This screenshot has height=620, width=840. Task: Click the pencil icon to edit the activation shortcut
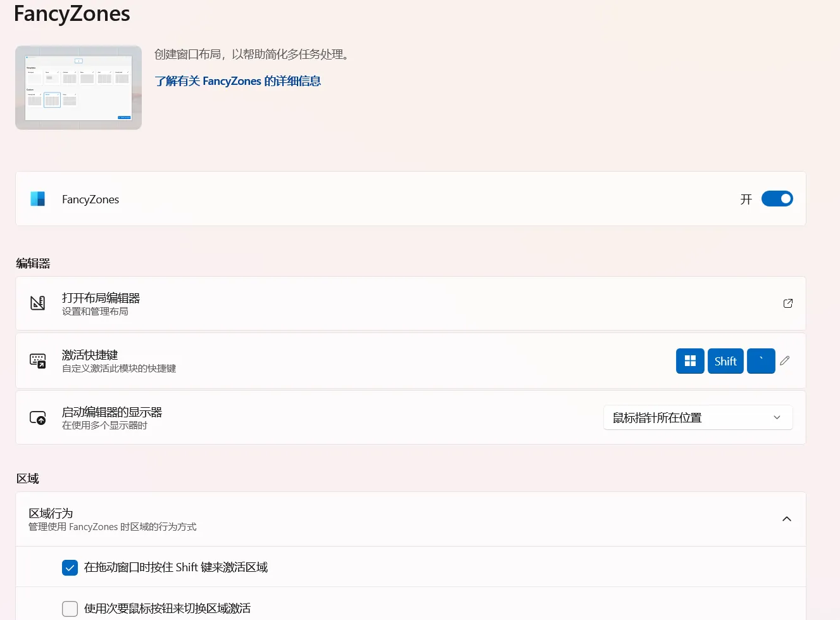tap(784, 360)
